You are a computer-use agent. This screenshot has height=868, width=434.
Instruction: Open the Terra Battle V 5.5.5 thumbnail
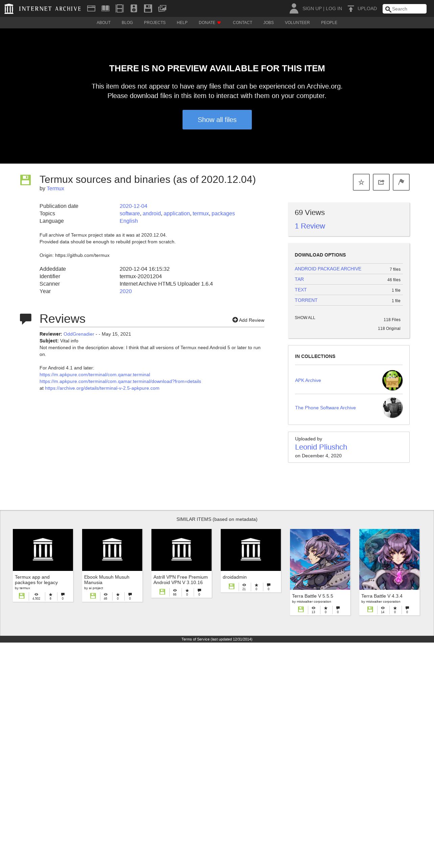click(320, 559)
